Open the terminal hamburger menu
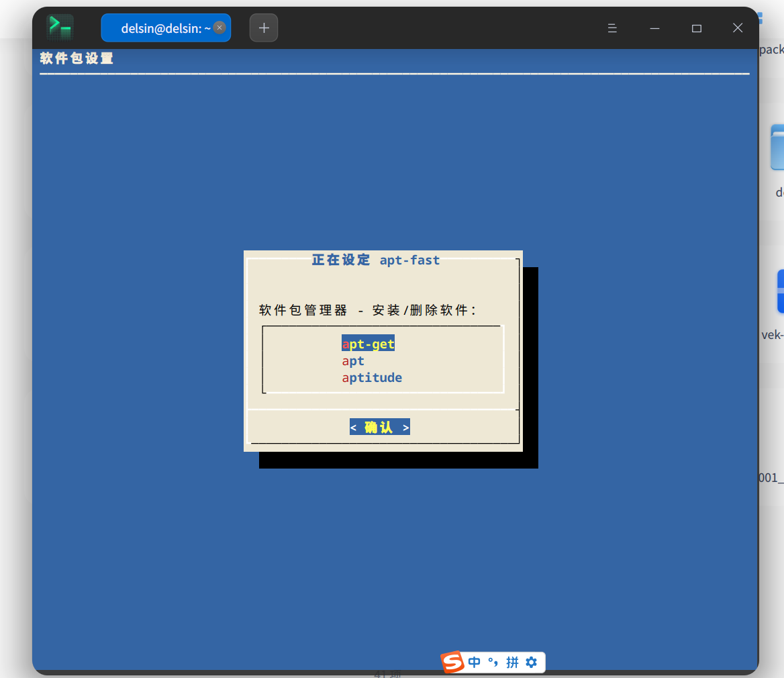The image size is (784, 678). (x=611, y=28)
